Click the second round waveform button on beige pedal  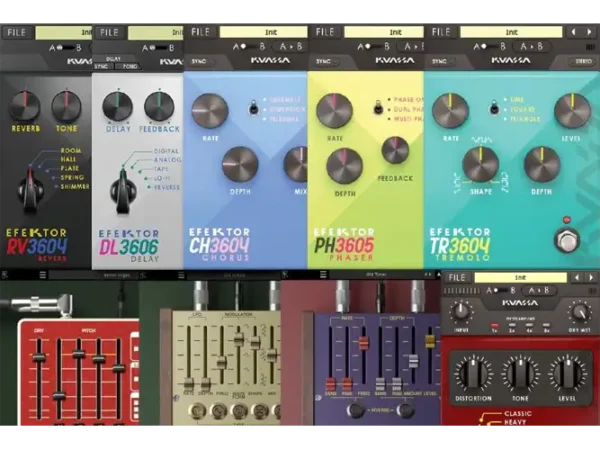pyautogui.click(x=219, y=411)
